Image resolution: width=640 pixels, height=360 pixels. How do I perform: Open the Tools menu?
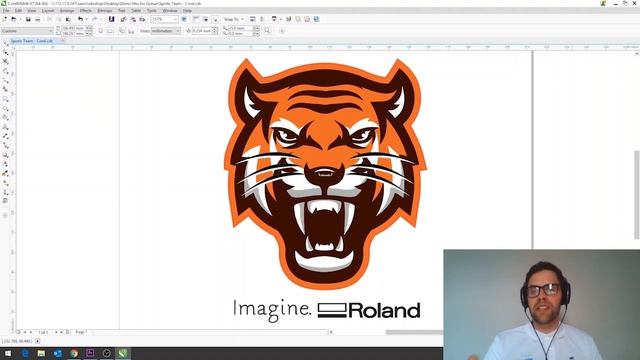(x=152, y=11)
